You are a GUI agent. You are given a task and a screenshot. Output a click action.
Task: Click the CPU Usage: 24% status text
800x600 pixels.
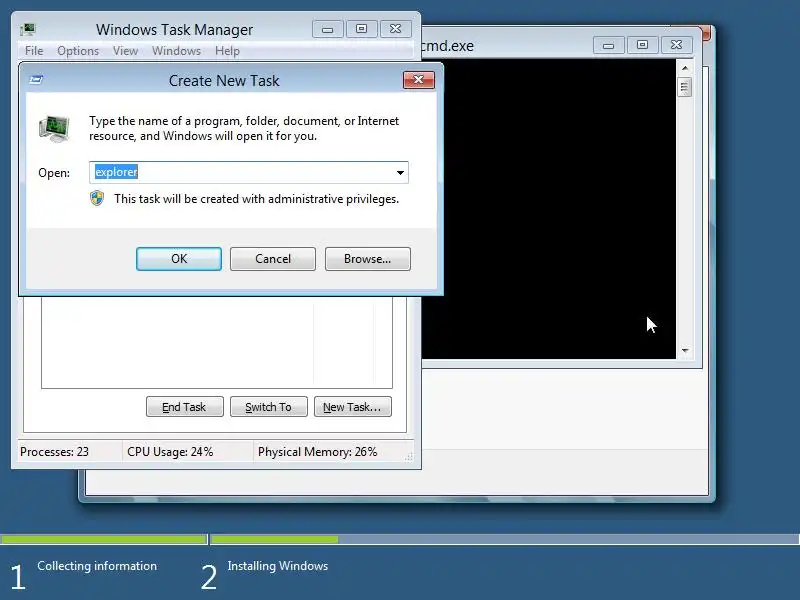point(170,452)
